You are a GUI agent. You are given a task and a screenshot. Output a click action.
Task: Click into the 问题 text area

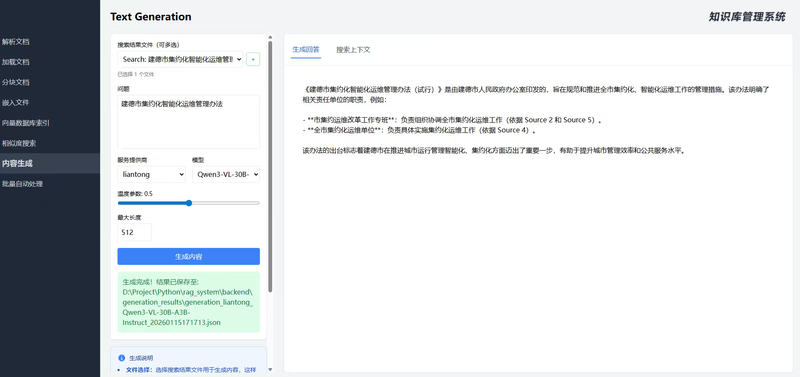point(188,122)
